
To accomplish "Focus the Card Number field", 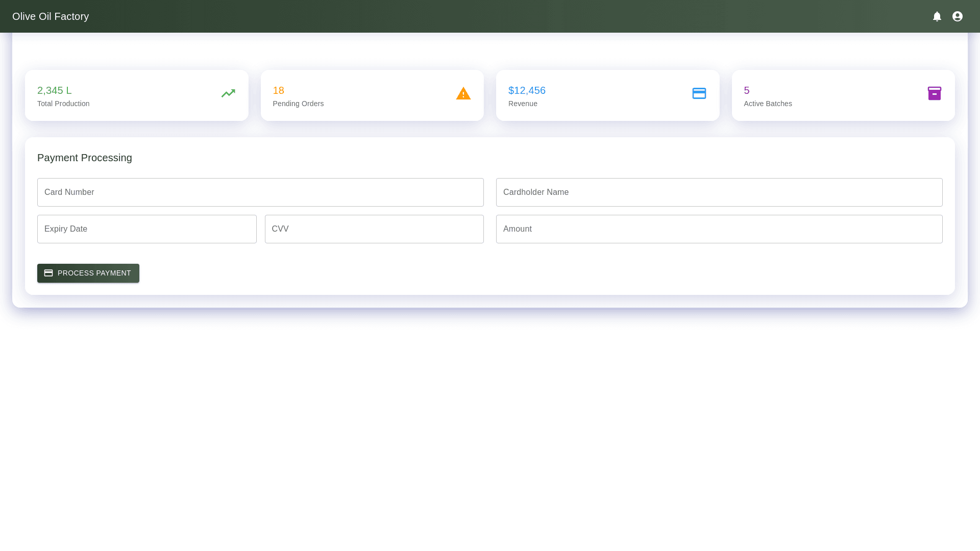I will click(x=260, y=192).
